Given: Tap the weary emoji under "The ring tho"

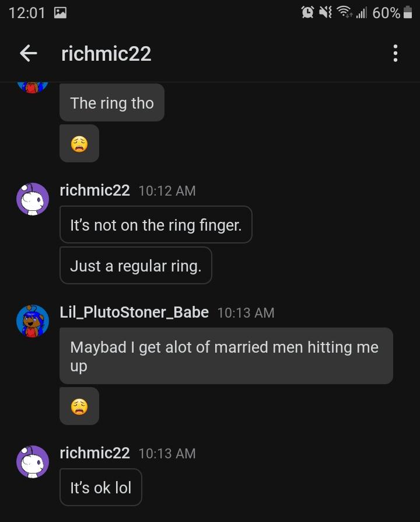Looking at the screenshot, I should 79,144.
